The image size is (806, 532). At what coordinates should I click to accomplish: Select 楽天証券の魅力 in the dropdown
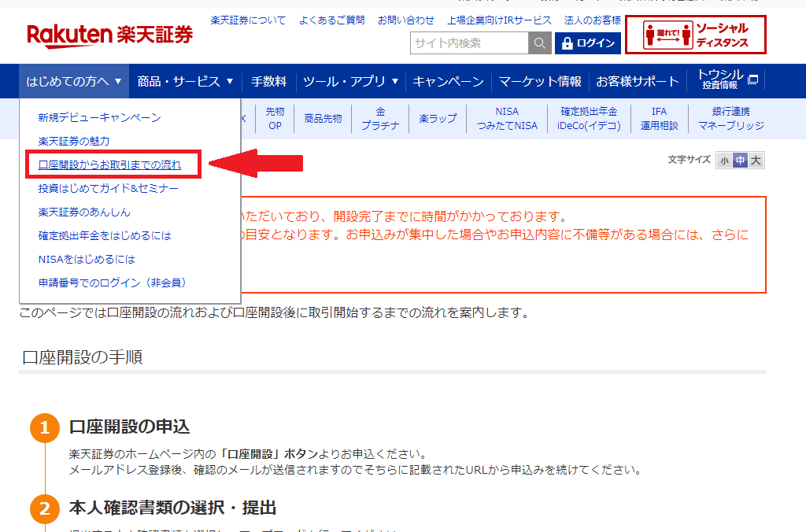tap(73, 141)
